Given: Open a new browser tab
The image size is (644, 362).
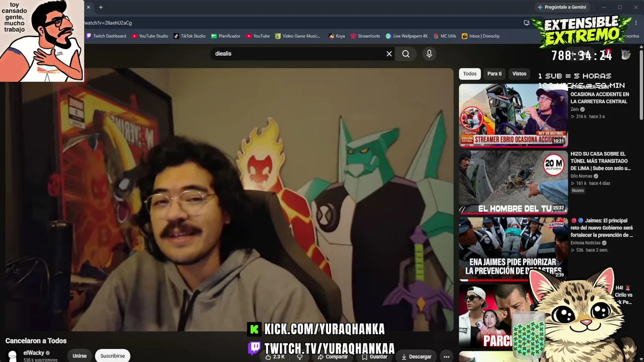Looking at the screenshot, I should click(x=101, y=7).
